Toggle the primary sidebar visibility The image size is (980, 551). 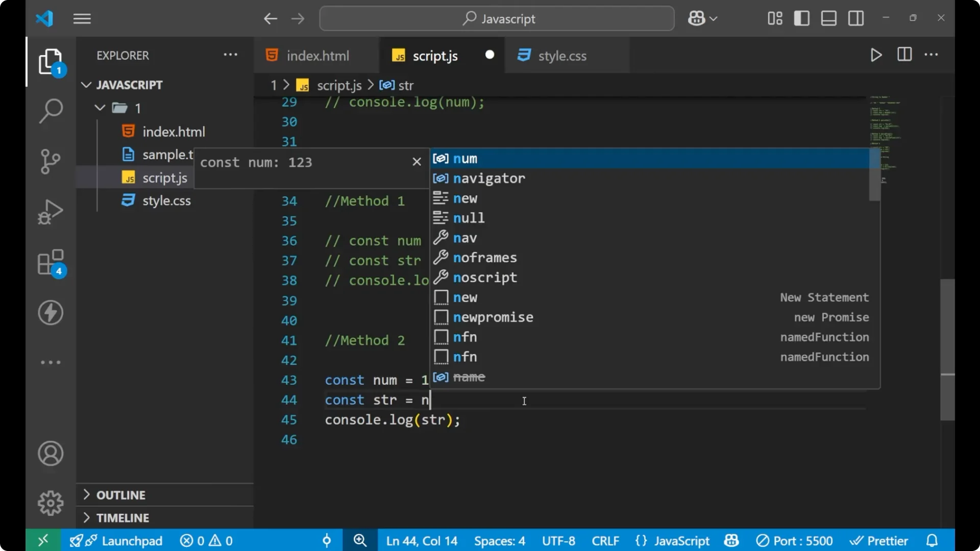pyautogui.click(x=801, y=18)
